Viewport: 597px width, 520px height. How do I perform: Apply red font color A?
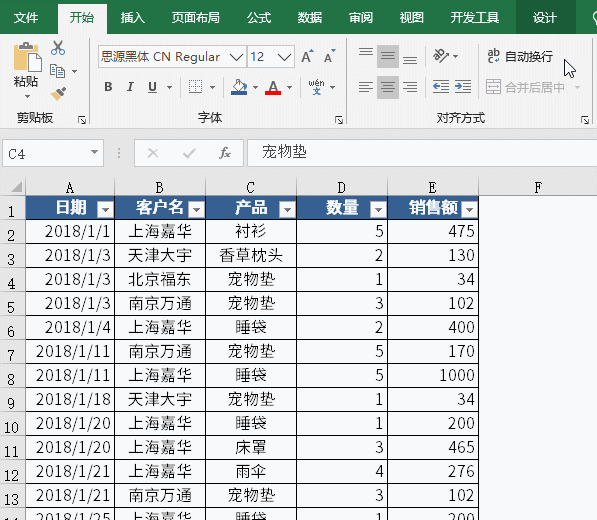point(273,87)
